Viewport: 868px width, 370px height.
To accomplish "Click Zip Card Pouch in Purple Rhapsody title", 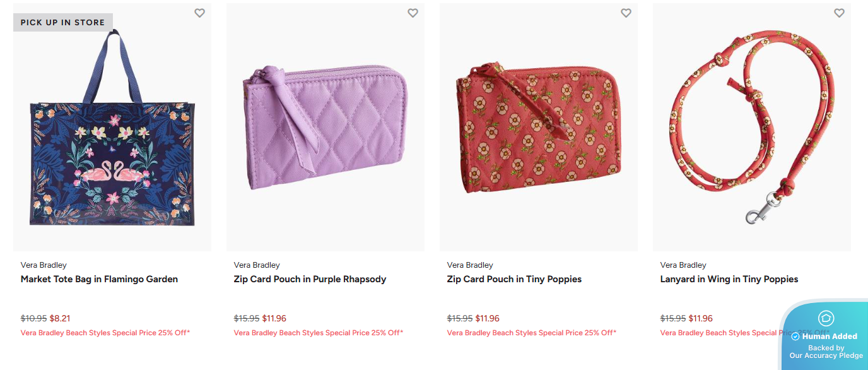I will tap(310, 279).
